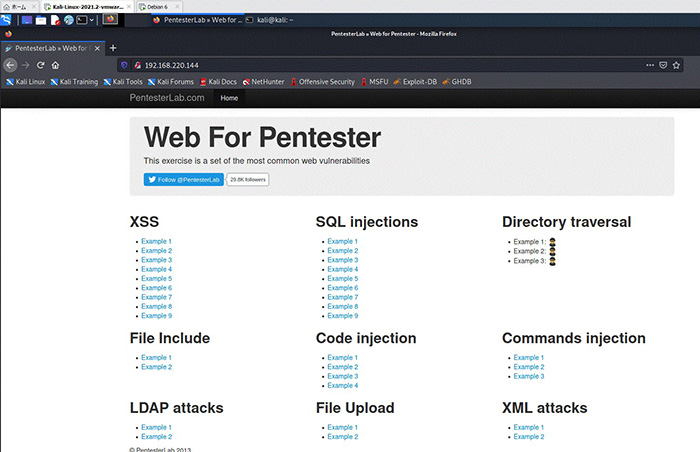This screenshot has width=700, height=452.
Task: Click the Follow @PentesterLab button
Action: [183, 179]
